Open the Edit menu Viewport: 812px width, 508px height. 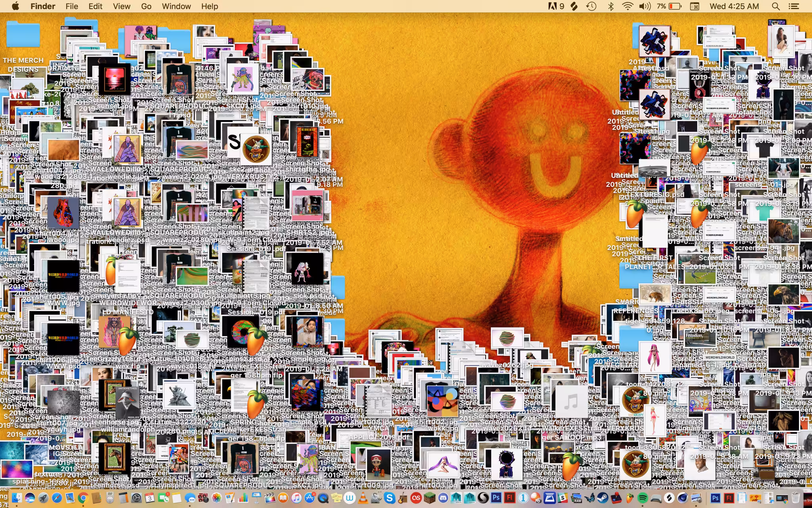tap(95, 6)
